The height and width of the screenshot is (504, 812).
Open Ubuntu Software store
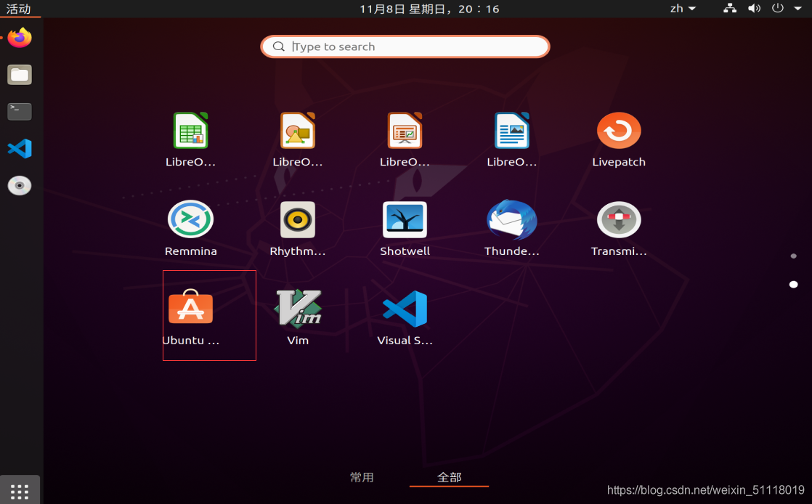190,306
